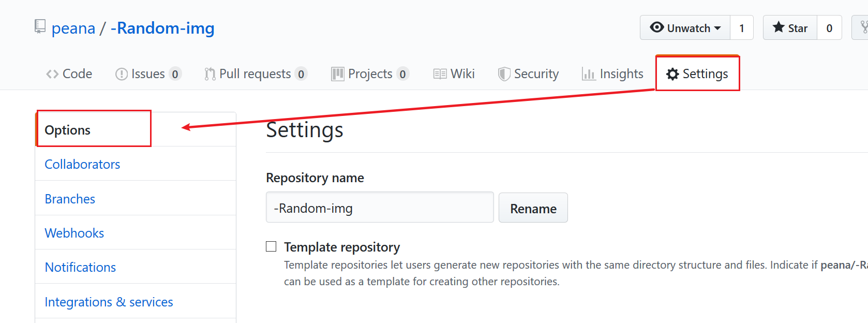Click the Projects count badge 0
Viewport: 868px width, 323px height.
(403, 75)
